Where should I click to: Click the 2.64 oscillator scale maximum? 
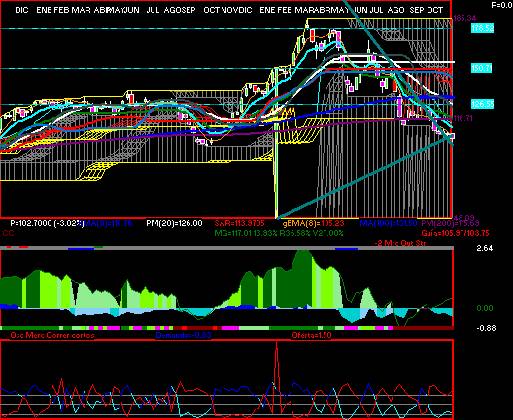485,248
